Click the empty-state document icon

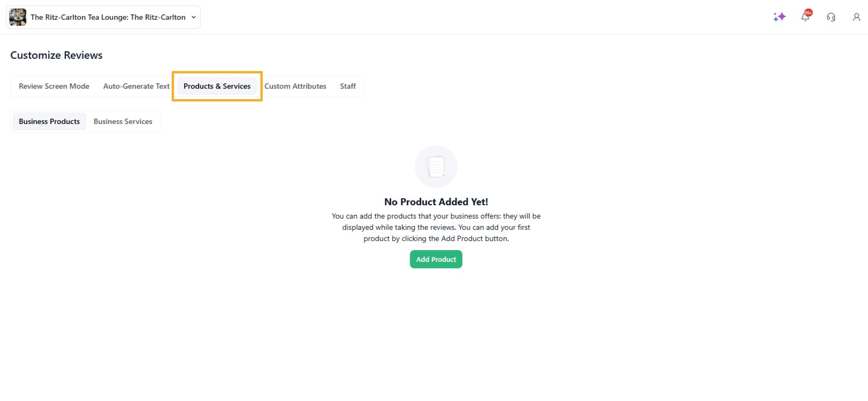[436, 167]
